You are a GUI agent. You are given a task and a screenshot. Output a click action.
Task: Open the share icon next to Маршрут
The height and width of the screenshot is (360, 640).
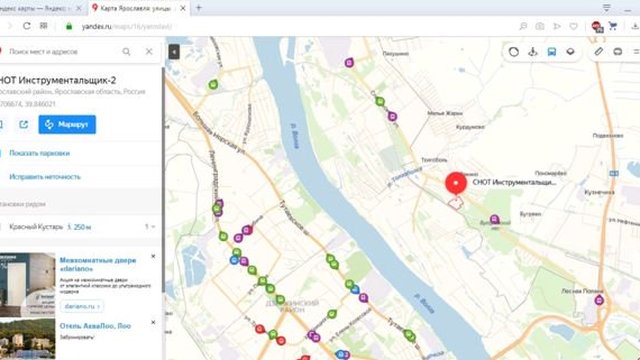point(24,124)
